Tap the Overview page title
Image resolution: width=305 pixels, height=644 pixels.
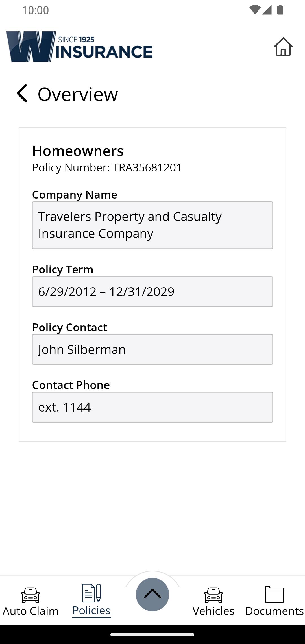[x=78, y=94]
